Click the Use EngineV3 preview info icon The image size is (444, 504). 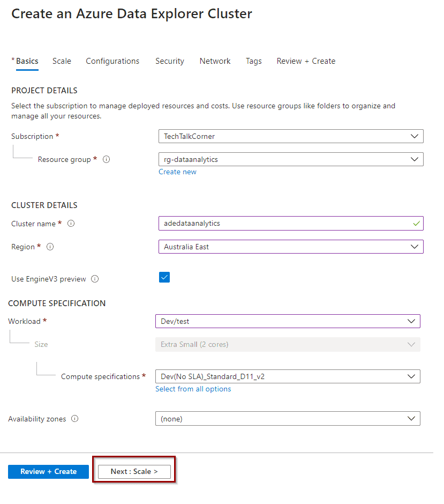[x=95, y=279]
